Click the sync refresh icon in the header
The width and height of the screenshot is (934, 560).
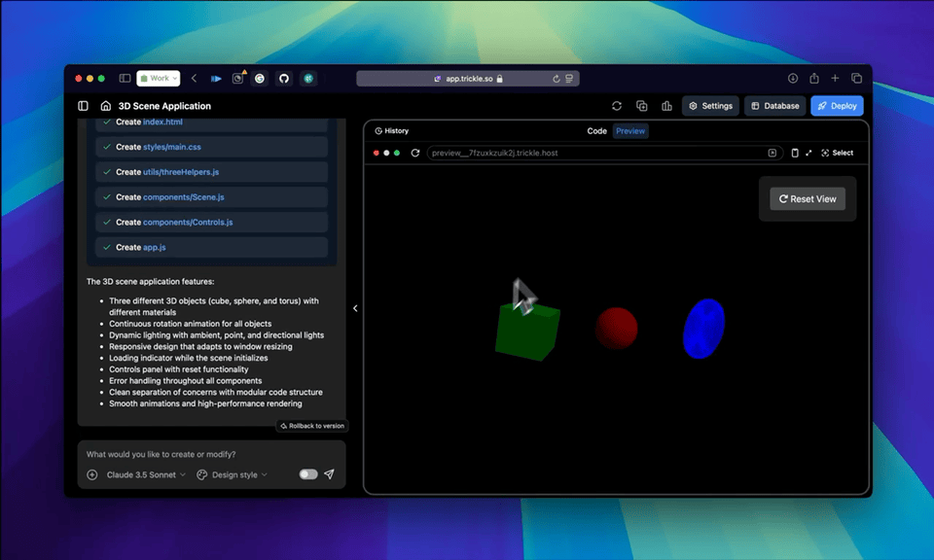[x=617, y=106]
